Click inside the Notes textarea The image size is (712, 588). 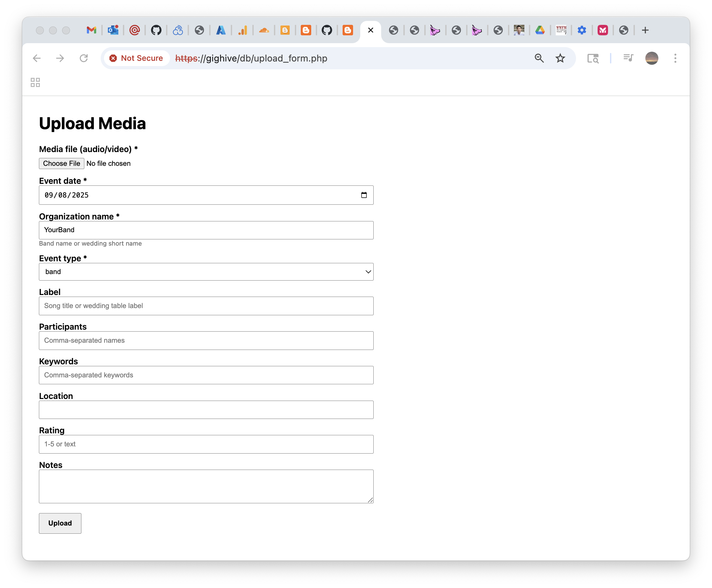(206, 486)
